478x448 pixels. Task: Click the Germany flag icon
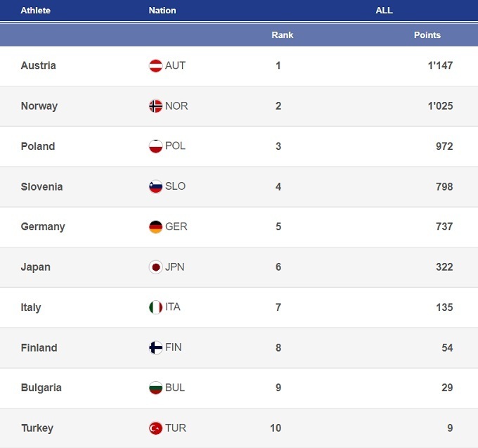pyautogui.click(x=155, y=227)
